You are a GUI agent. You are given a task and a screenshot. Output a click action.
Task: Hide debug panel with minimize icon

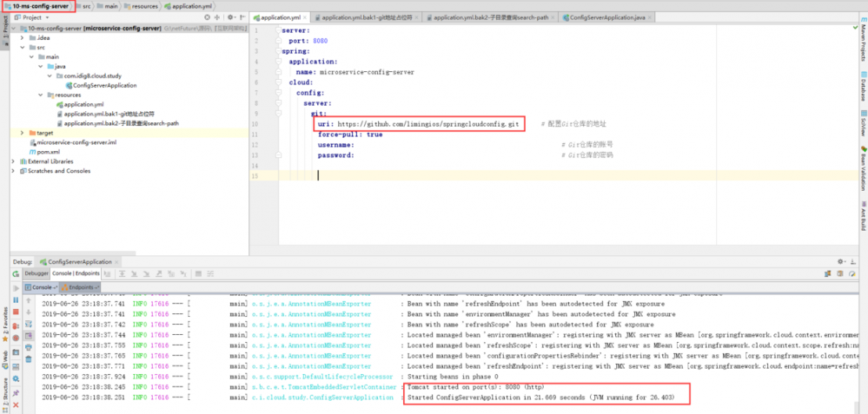pos(852,261)
